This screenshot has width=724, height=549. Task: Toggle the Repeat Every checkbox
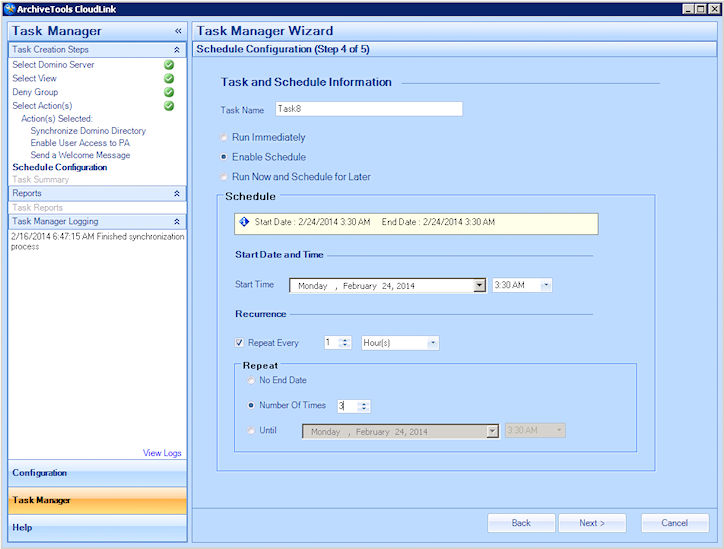coord(239,343)
